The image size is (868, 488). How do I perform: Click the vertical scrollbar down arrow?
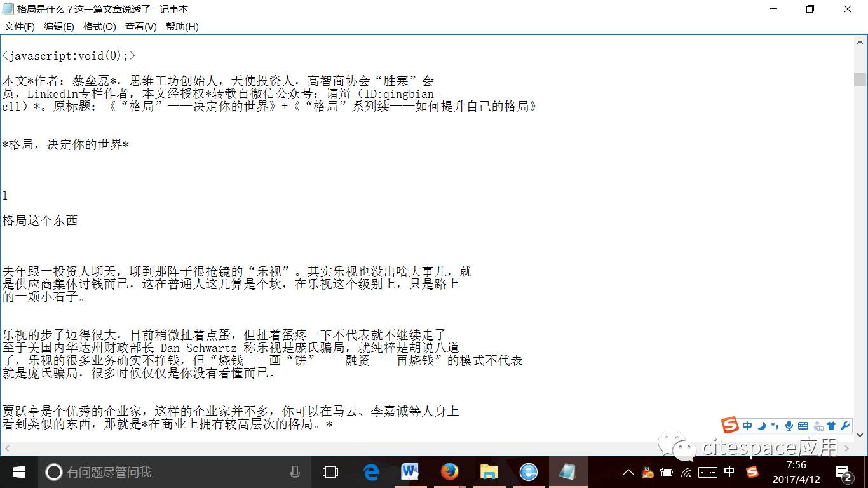[x=860, y=435]
